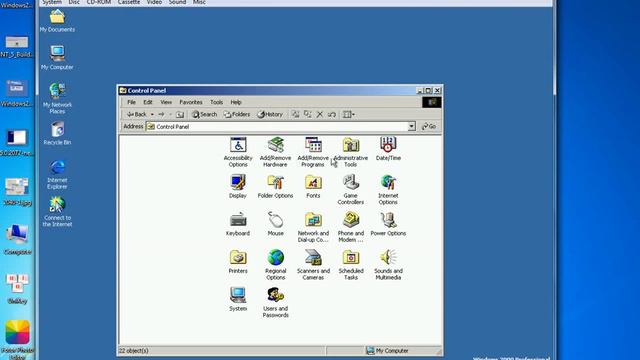Open the Views dropdown toolbar button
Viewport: 640px width, 360px height.
349,114
